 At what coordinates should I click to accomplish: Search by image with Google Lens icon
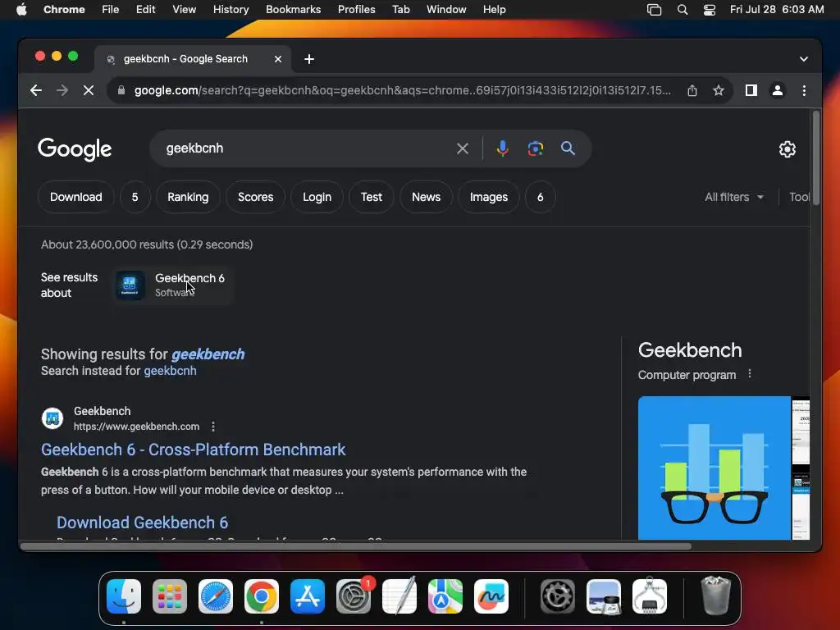[535, 148]
